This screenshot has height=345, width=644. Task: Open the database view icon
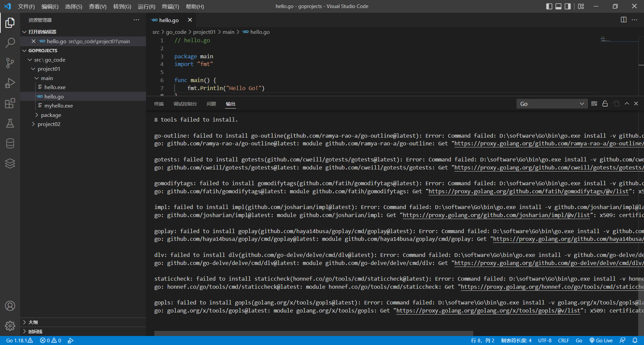coord(10,143)
